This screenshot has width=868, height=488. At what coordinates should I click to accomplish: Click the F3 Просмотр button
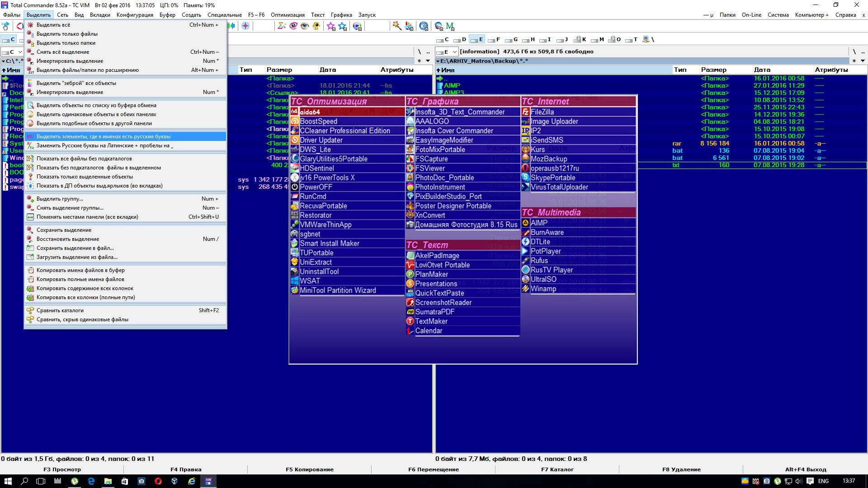click(x=62, y=469)
